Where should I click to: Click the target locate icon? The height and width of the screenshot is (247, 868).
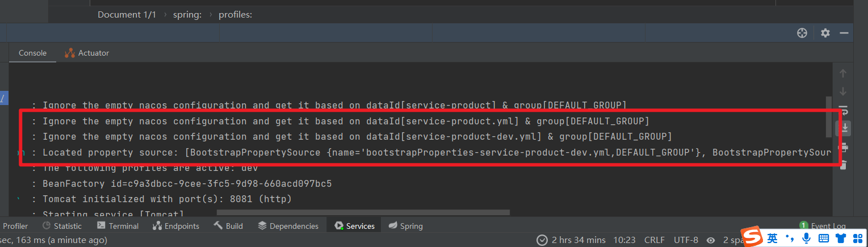coord(802,33)
